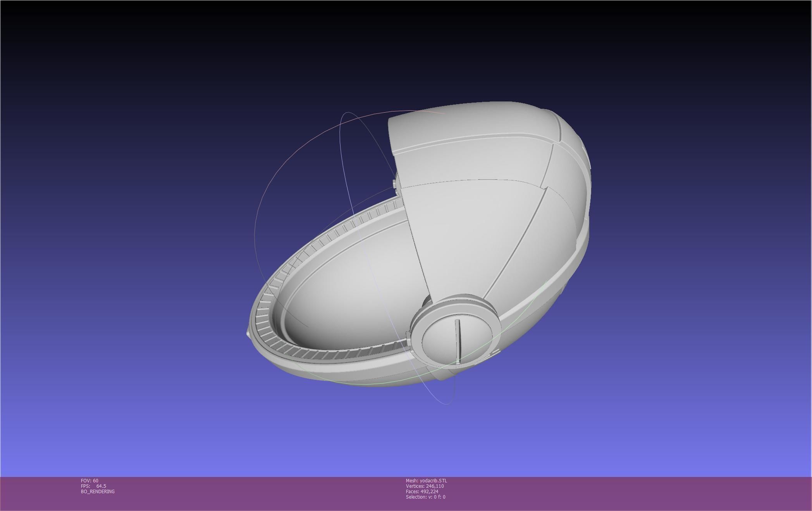Click the vertical slot on the hinge knob
This screenshot has height=511, width=812.
[x=458, y=341]
